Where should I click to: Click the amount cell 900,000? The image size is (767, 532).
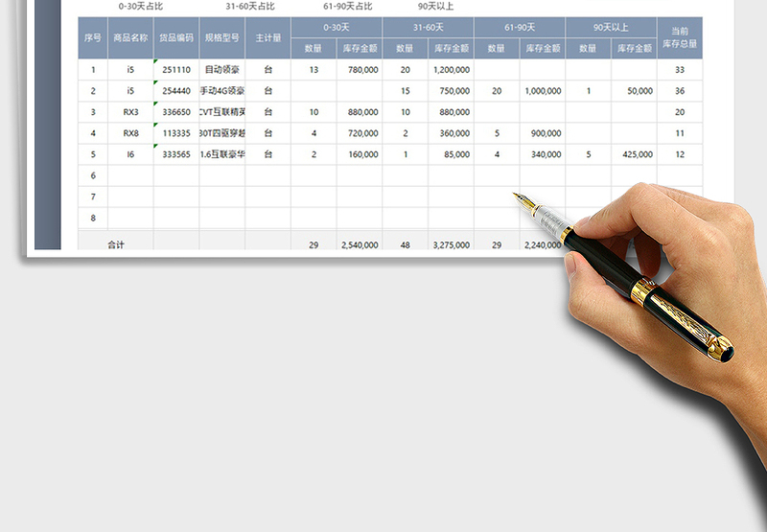tap(543, 133)
